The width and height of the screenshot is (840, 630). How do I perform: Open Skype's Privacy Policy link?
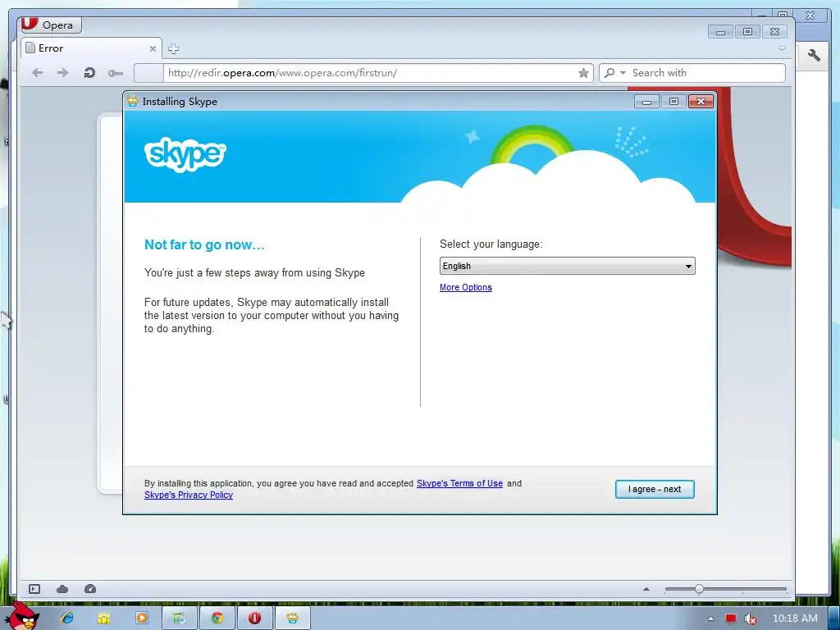pyautogui.click(x=189, y=495)
